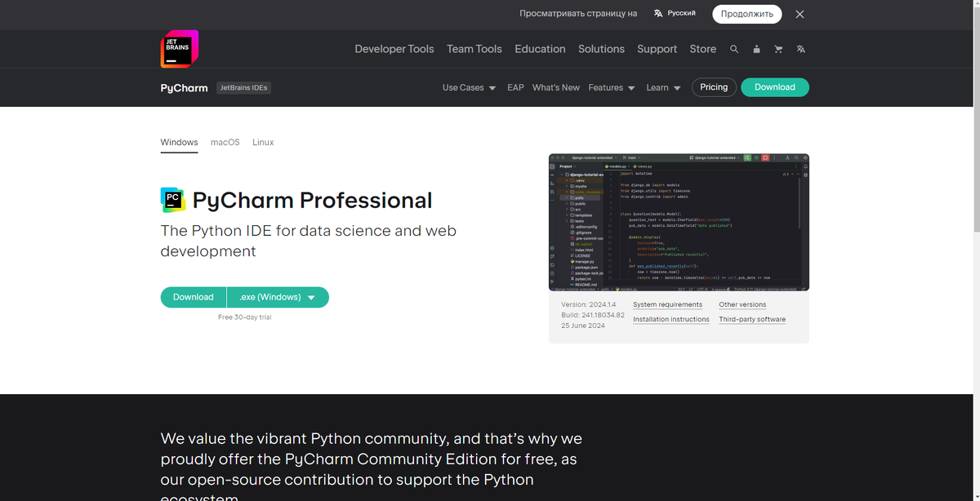Open Installation instructions link
The height and width of the screenshot is (501, 980).
click(671, 319)
